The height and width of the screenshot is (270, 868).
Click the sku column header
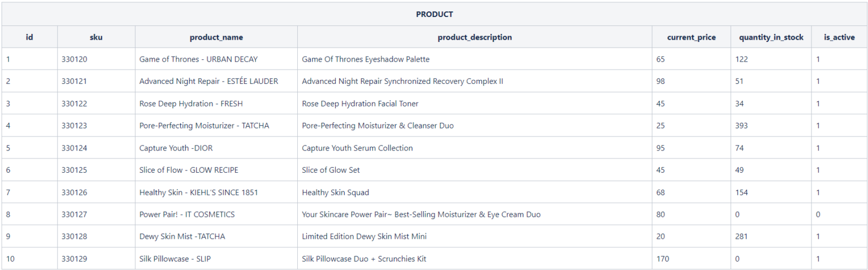[x=96, y=37]
